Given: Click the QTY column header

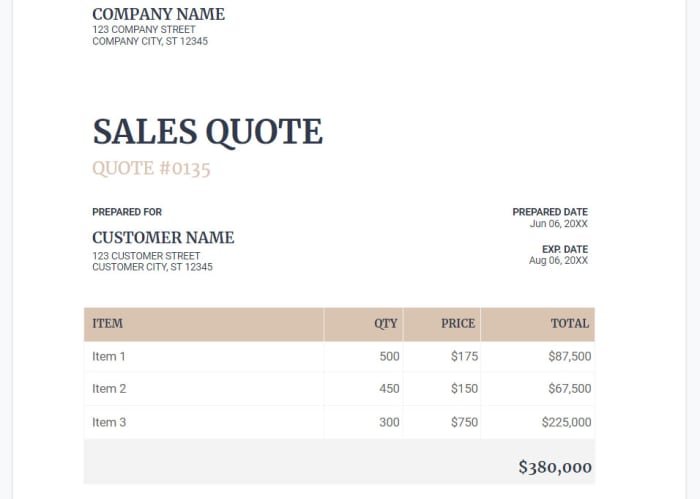Looking at the screenshot, I should pyautogui.click(x=386, y=324).
